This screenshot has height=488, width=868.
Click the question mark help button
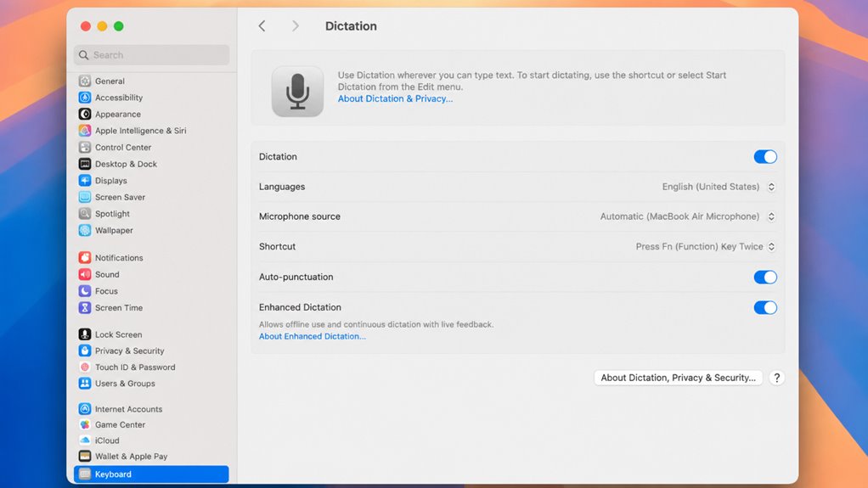coord(776,378)
